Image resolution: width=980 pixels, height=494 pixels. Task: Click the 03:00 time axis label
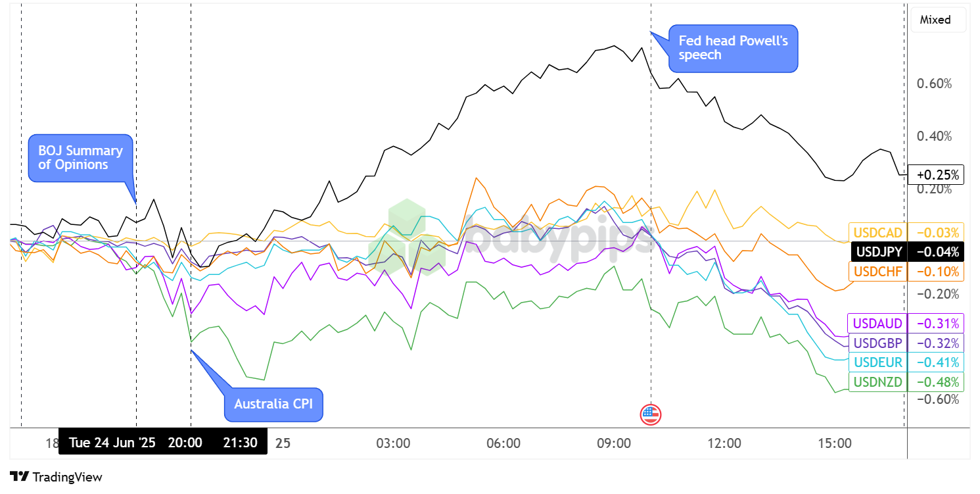(x=393, y=443)
